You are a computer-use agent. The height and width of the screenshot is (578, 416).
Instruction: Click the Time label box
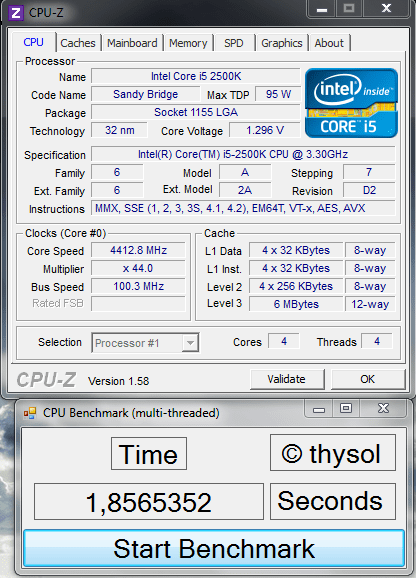(x=148, y=454)
